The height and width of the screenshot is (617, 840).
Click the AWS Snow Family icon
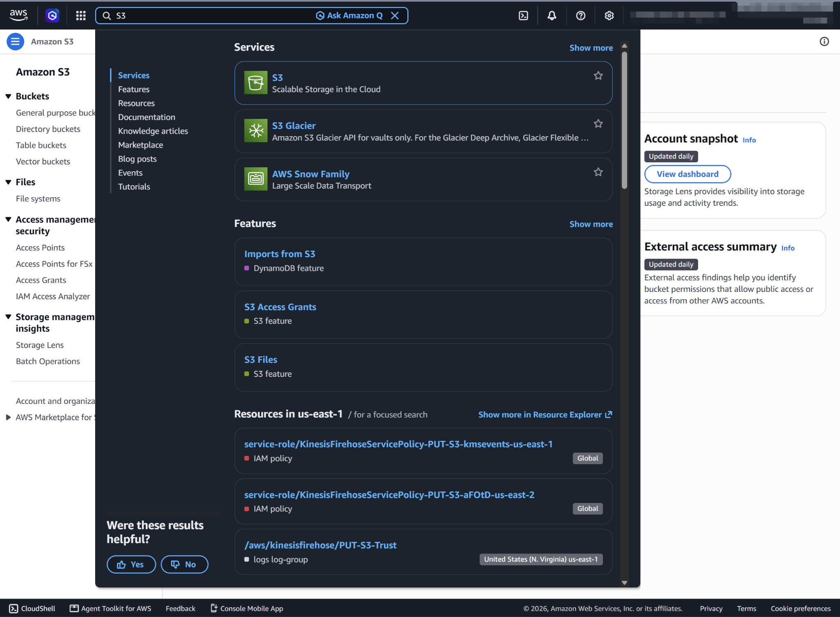tap(256, 179)
